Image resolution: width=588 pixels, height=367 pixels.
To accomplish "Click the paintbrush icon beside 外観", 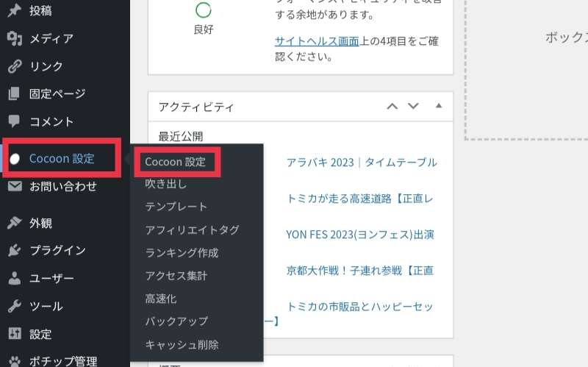I will 14,223.
